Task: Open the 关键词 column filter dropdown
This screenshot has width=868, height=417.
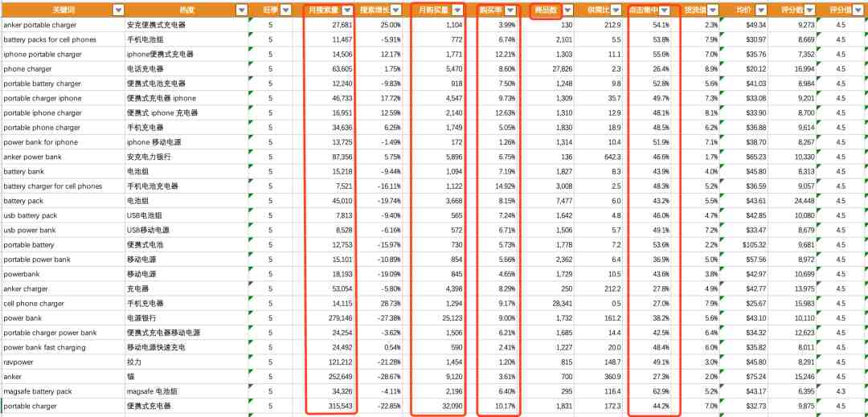Action: [x=118, y=10]
